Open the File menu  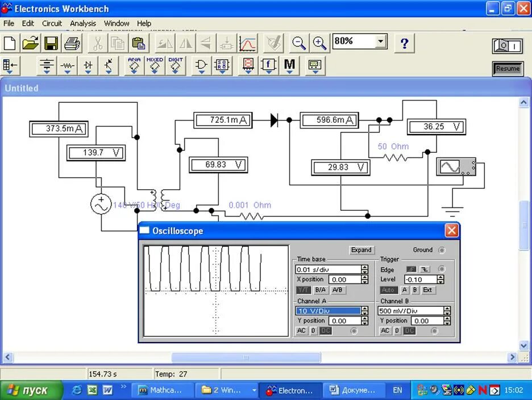tap(9, 23)
